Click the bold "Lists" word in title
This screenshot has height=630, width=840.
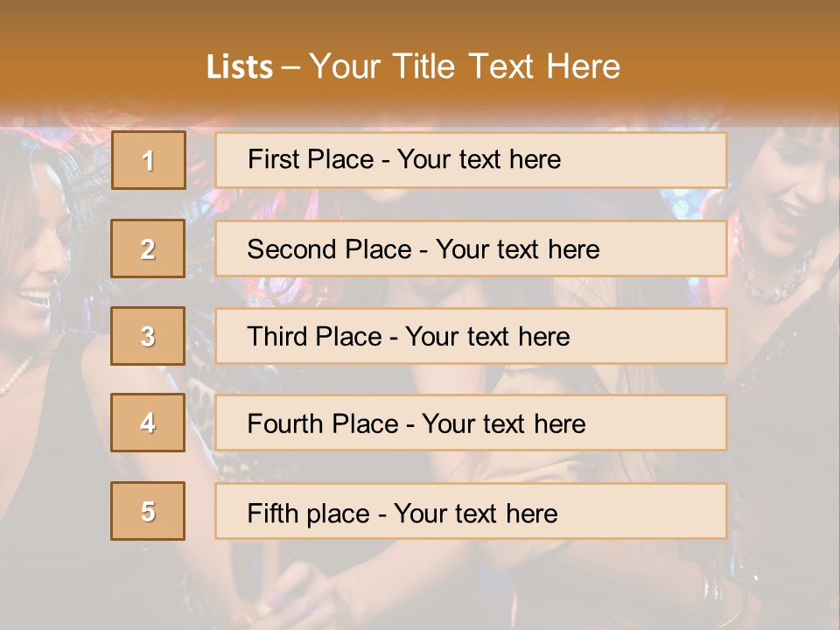(x=239, y=67)
